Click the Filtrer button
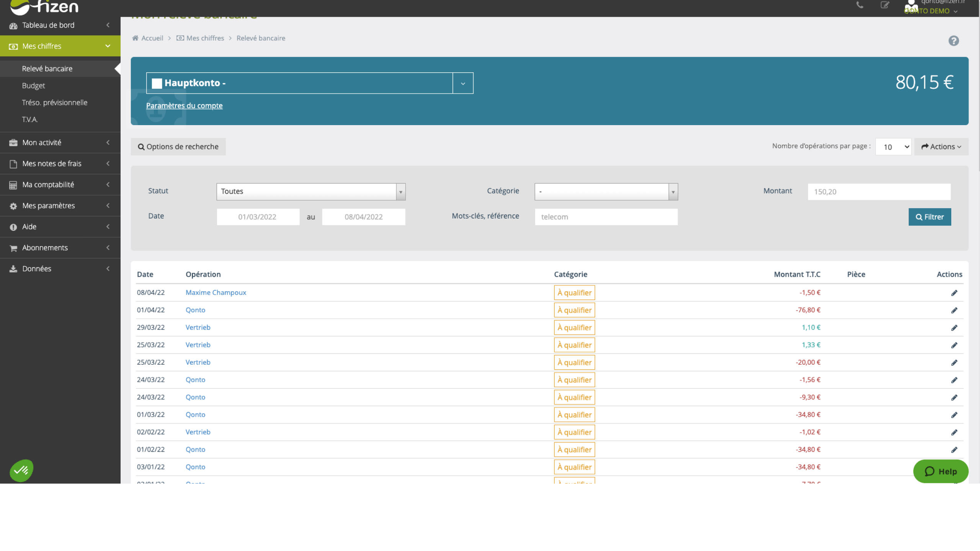Image resolution: width=980 pixels, height=551 pixels. (x=929, y=217)
